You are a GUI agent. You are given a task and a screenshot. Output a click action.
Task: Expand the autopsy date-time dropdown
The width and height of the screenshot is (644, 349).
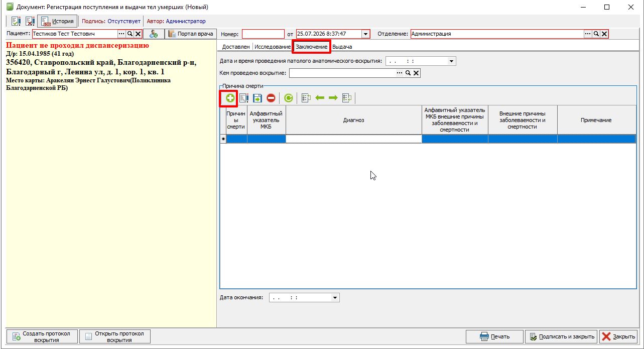452,61
